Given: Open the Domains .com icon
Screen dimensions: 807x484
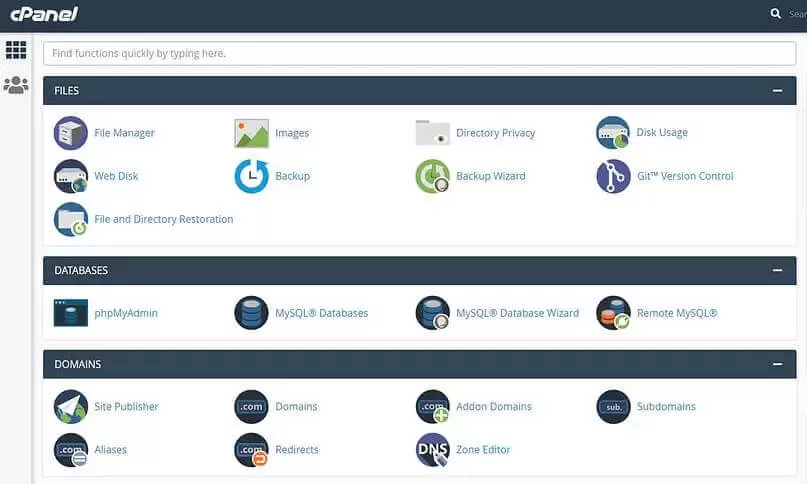Looking at the screenshot, I should point(251,406).
